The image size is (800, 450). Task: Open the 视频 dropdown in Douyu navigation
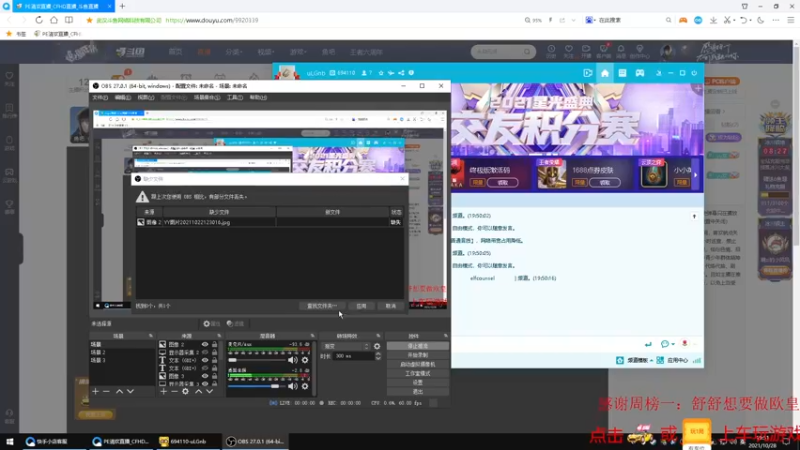pyautogui.click(x=266, y=52)
